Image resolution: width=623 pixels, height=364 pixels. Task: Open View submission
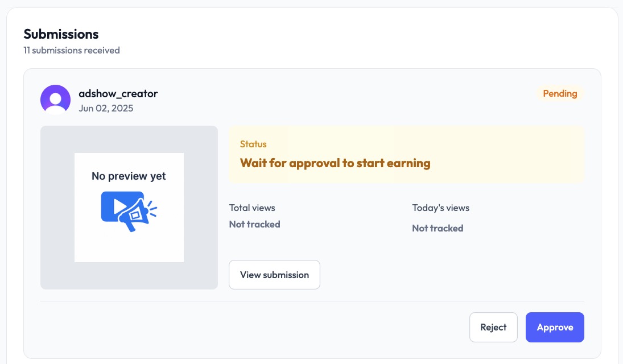(x=274, y=275)
